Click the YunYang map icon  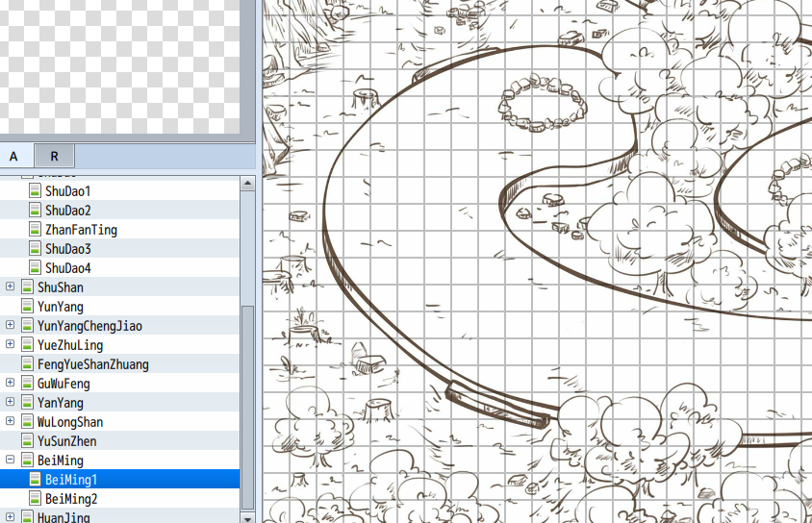pos(28,307)
